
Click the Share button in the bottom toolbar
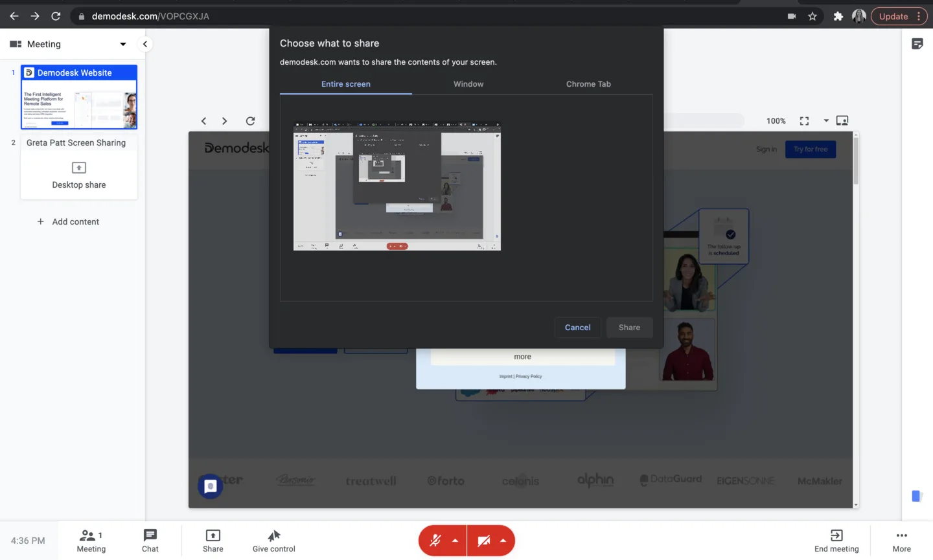coord(213,541)
